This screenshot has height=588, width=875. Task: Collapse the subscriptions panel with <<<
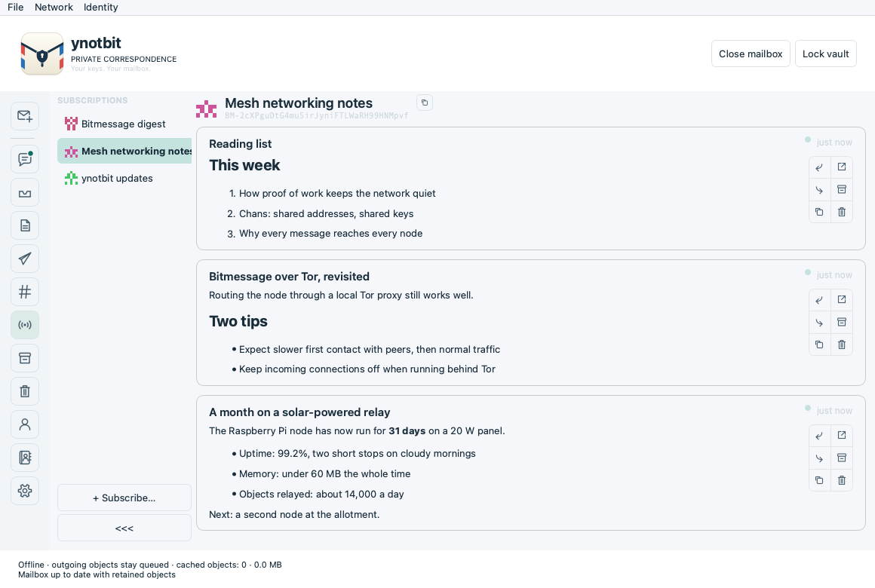pos(124,528)
